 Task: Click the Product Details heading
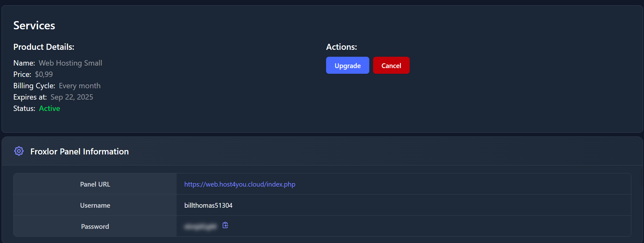pos(44,47)
